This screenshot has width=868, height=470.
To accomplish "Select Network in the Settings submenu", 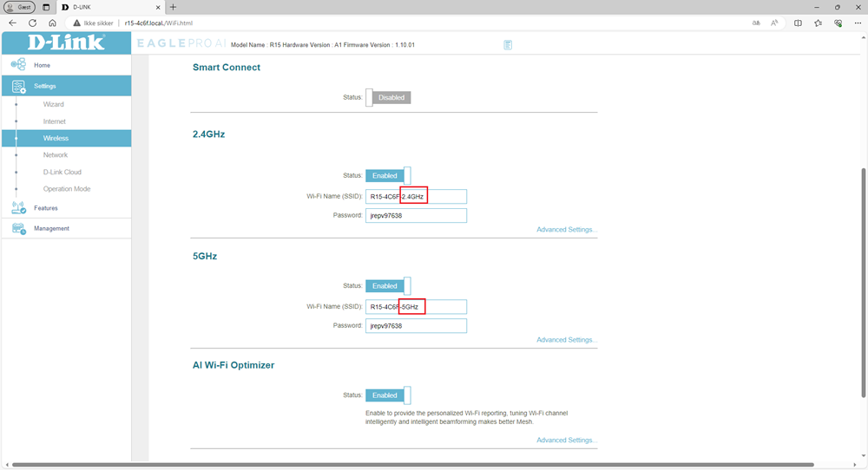I will [x=56, y=155].
